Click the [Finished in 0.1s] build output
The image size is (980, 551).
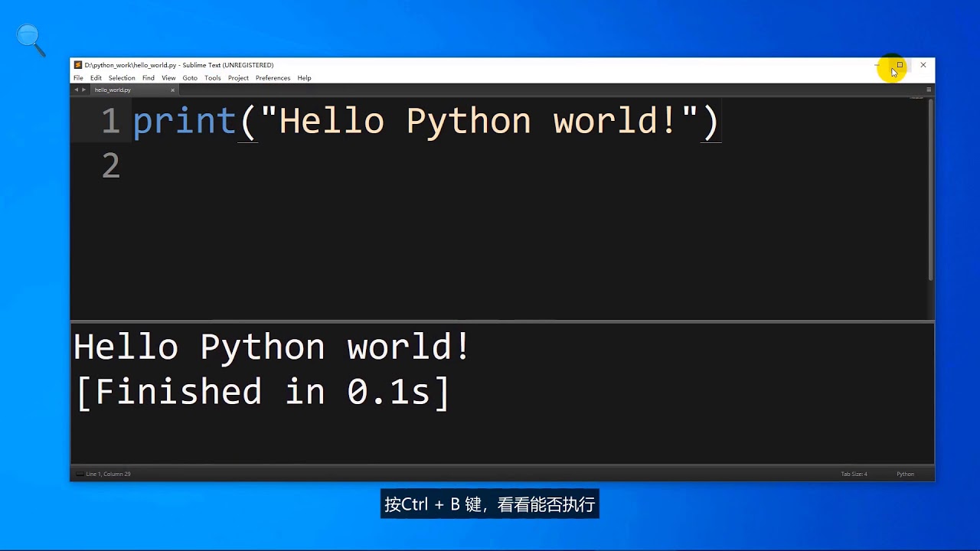tap(263, 392)
